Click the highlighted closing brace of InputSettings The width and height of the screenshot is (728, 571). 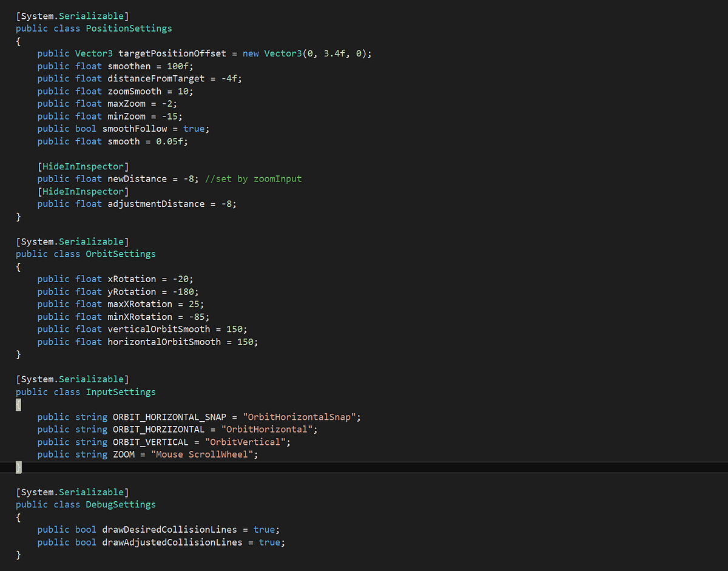coord(18,467)
